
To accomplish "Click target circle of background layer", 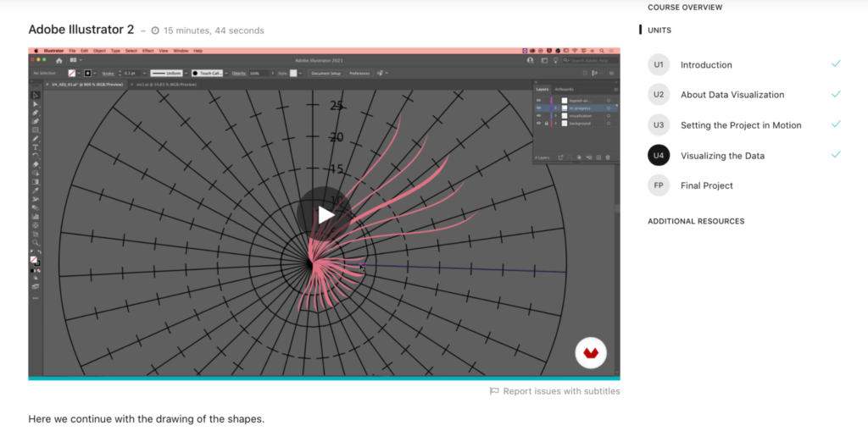I will tap(609, 124).
